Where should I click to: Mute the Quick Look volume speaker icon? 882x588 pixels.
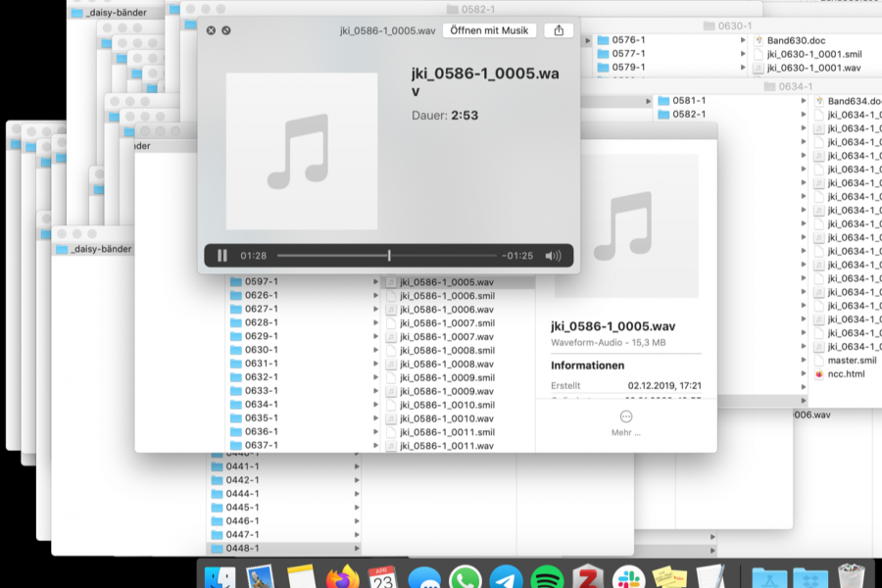coord(553,256)
